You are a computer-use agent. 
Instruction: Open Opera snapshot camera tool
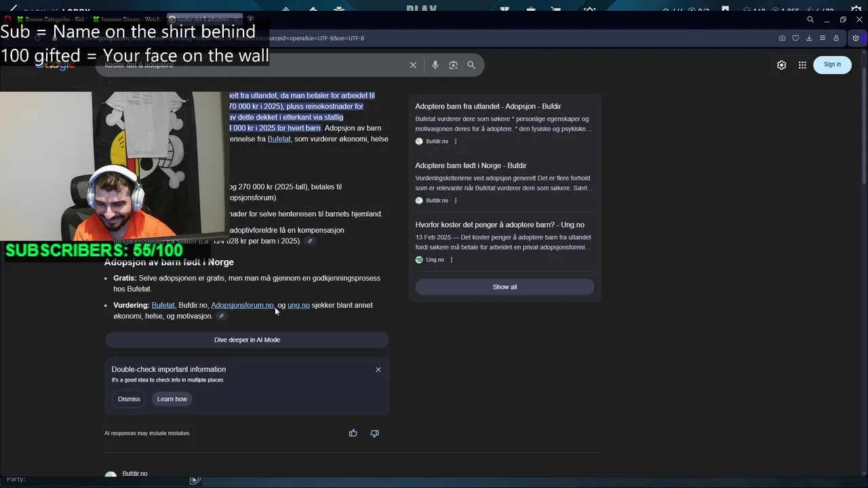782,38
